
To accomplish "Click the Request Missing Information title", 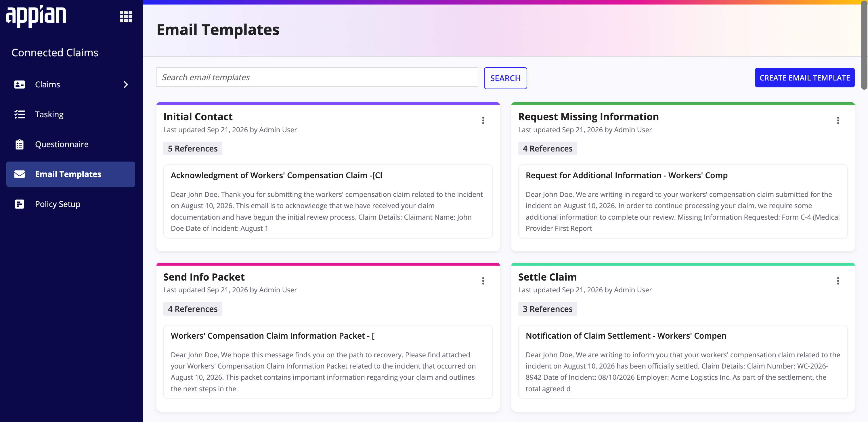I will 588,116.
